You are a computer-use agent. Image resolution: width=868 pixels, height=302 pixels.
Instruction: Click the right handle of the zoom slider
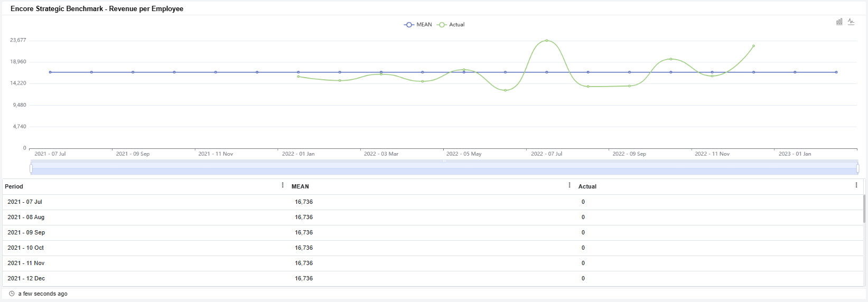[857, 168]
